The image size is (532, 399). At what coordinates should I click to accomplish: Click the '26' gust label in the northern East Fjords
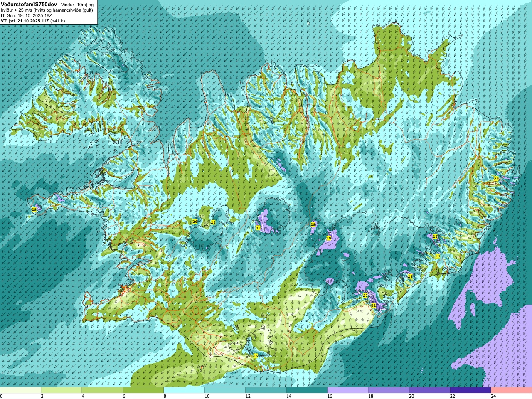tap(496, 178)
